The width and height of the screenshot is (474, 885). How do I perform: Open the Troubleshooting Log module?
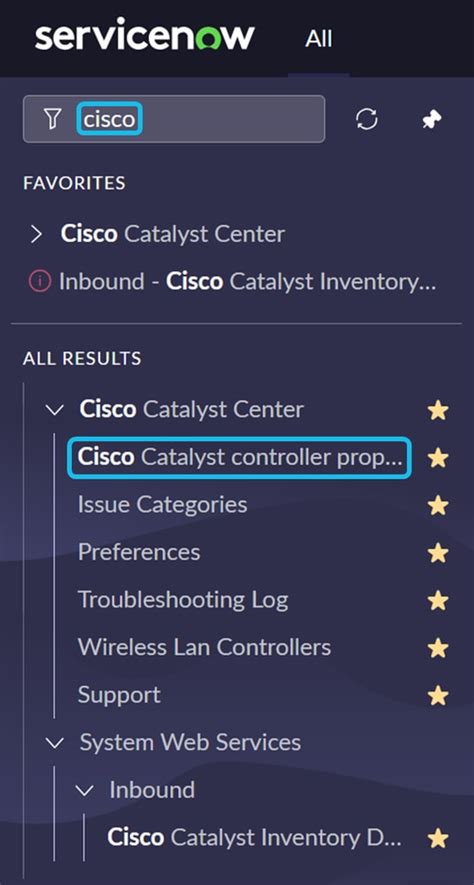183,599
